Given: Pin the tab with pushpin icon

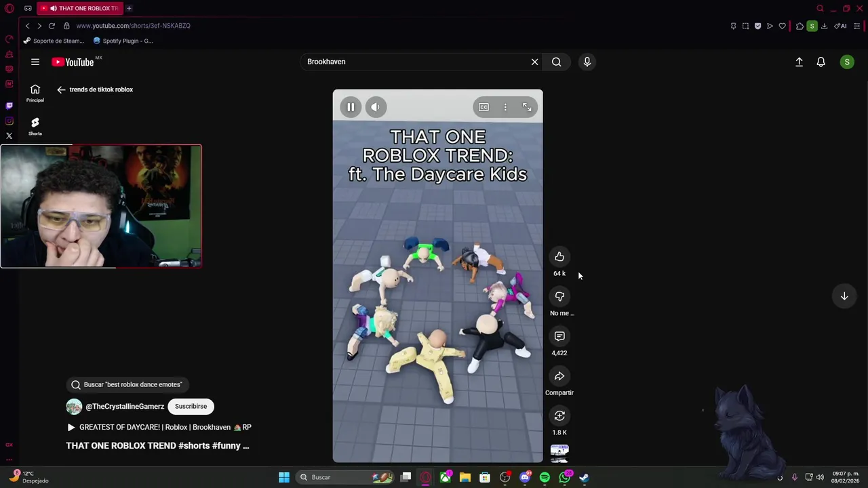Looking at the screenshot, I should pos(733,26).
